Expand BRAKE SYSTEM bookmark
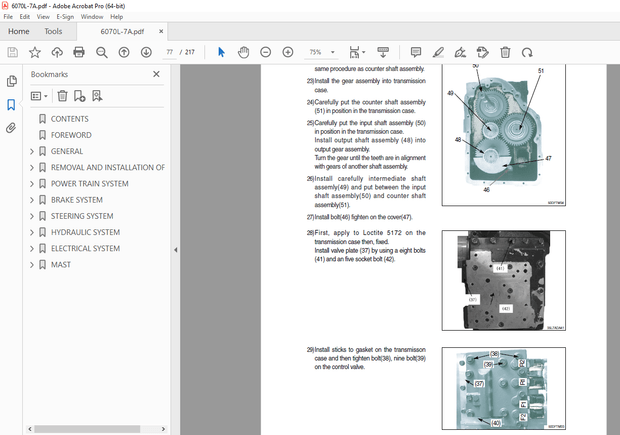 [x=32, y=200]
